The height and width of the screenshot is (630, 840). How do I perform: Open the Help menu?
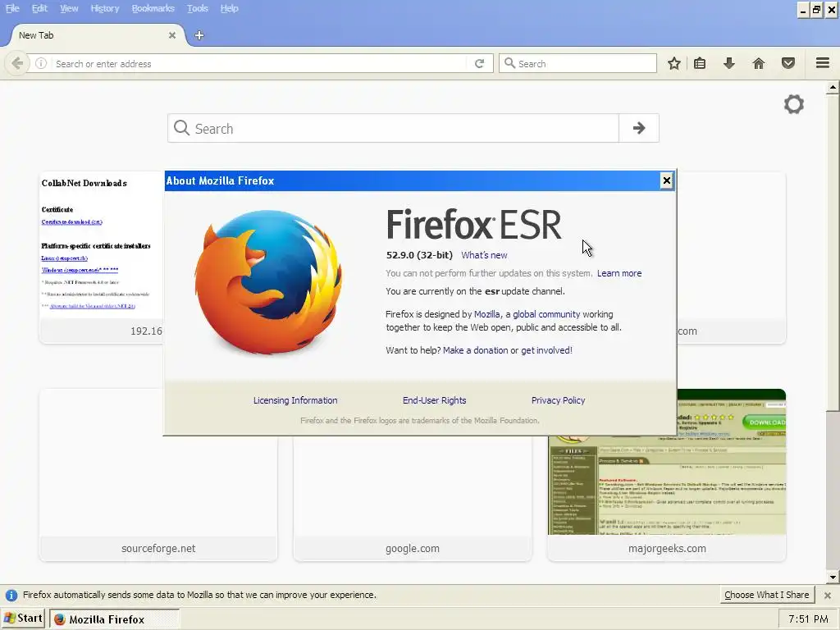click(230, 8)
